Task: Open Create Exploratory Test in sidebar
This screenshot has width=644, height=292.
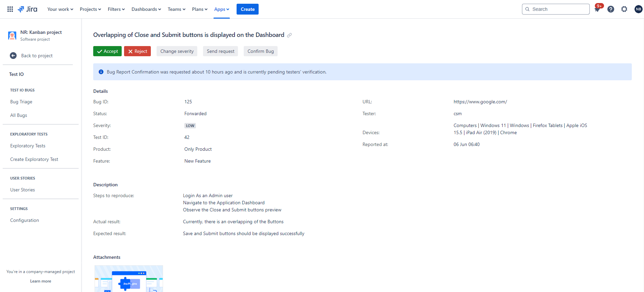Action: (x=34, y=159)
